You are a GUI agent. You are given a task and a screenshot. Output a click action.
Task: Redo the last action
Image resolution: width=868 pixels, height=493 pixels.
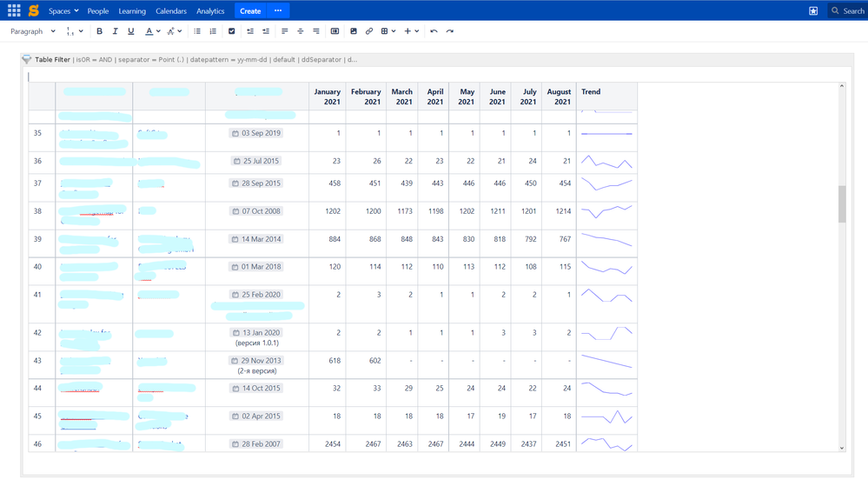(449, 31)
